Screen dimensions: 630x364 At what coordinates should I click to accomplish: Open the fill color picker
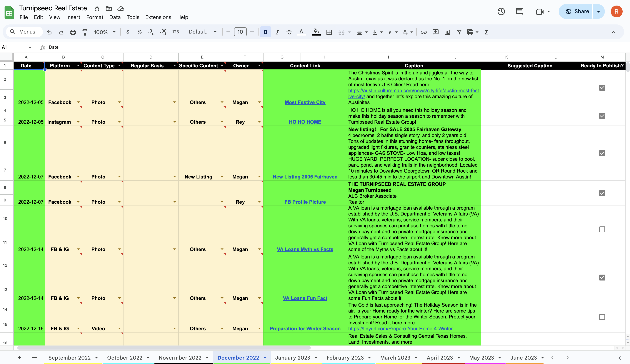316,32
